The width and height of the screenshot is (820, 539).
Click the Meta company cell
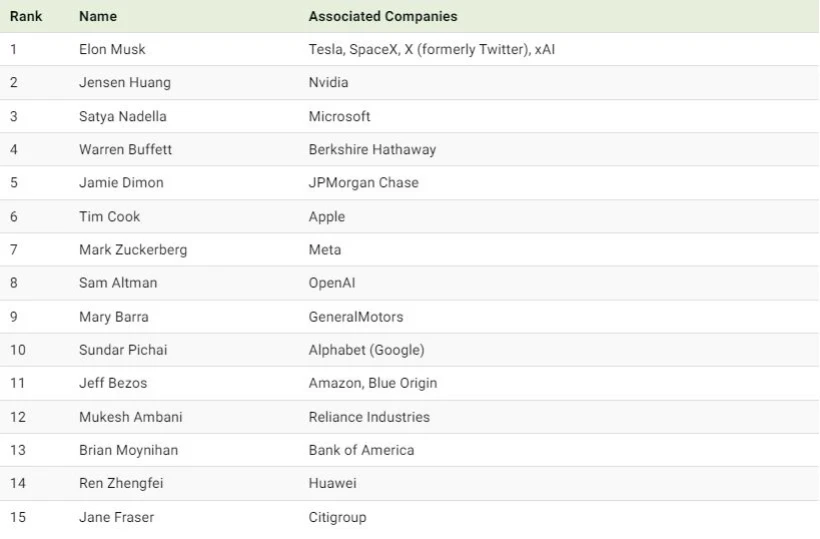[325, 250]
